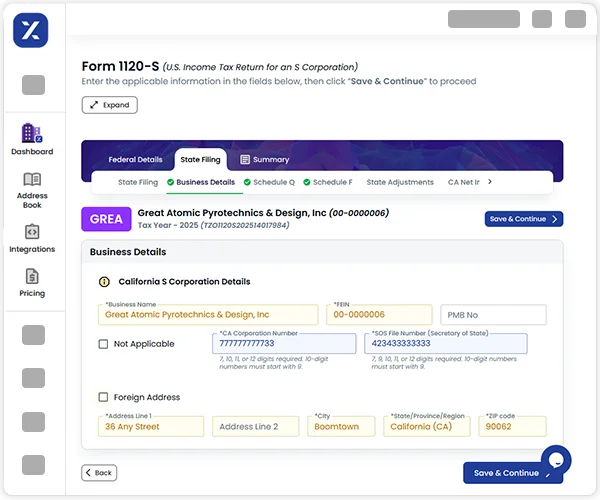600x500 pixels.
Task: Click the info icon beside California S Corporation Details
Action: [104, 282]
